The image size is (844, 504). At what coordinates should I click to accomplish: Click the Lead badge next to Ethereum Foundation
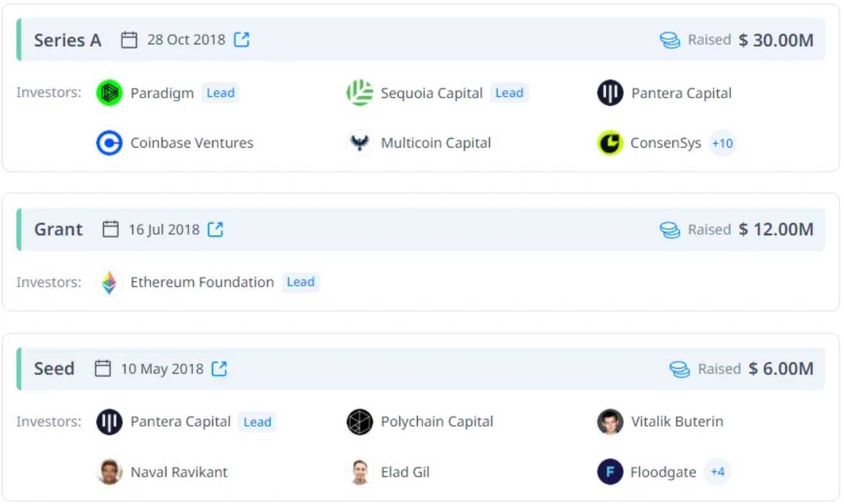301,282
